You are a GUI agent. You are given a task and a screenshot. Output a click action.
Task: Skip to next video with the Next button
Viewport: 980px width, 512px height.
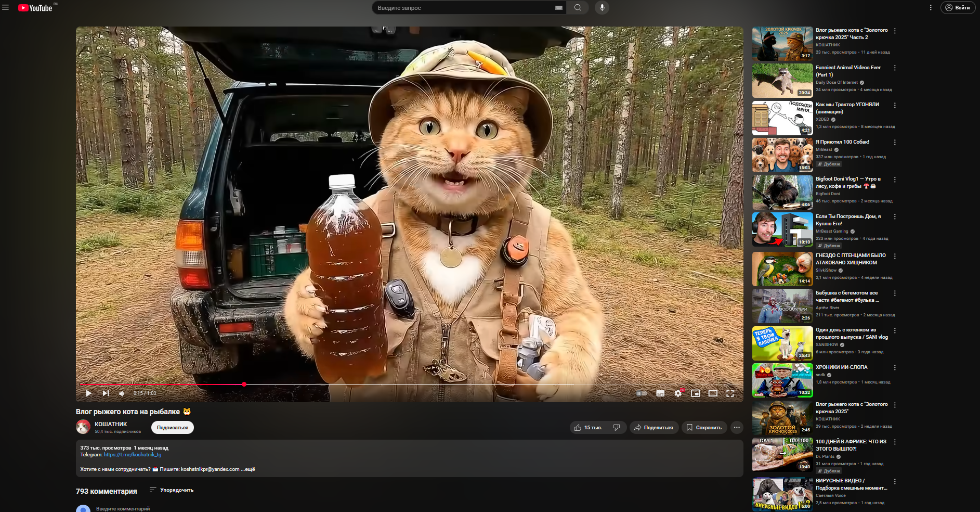[x=106, y=393]
